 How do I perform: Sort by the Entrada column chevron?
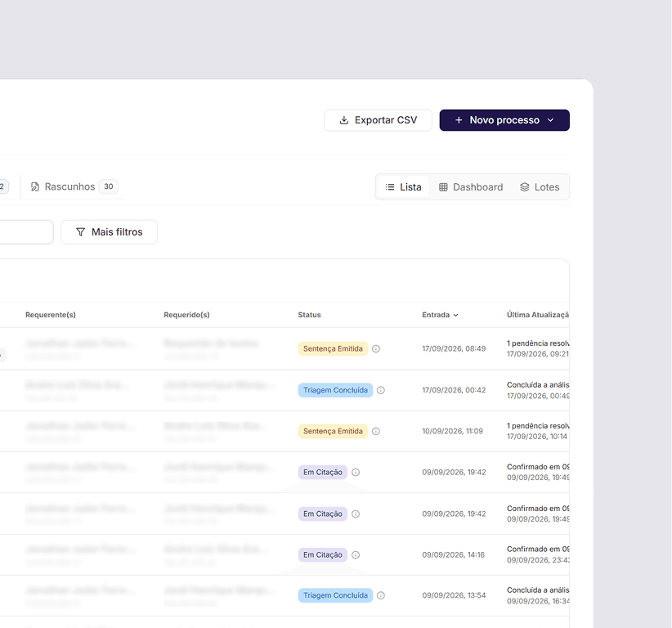point(455,315)
